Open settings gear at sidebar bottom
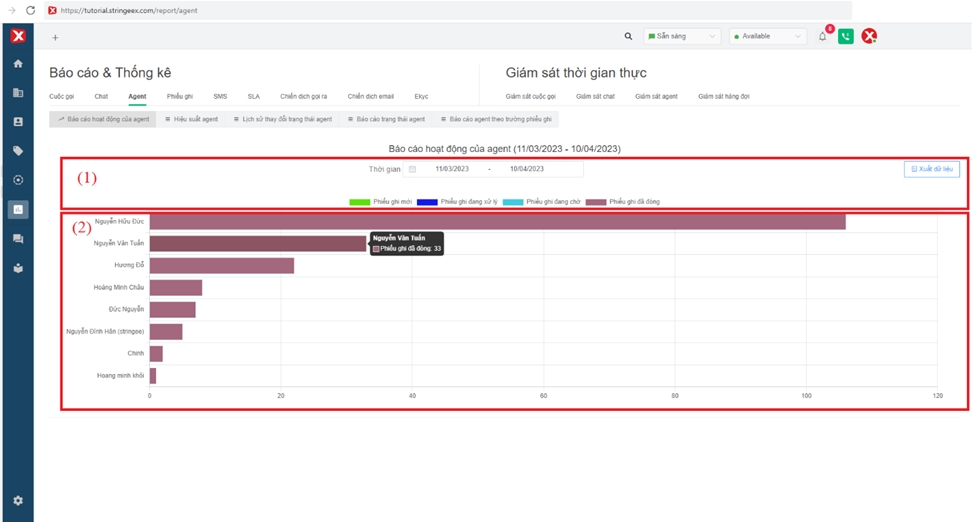Image resolution: width=973 pixels, height=522 pixels. coord(17,500)
